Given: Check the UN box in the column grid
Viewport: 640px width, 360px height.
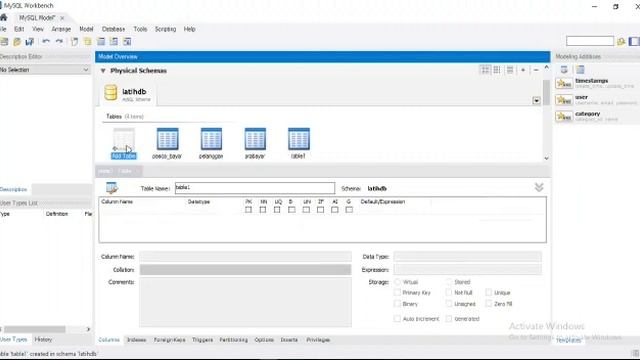Looking at the screenshot, I should pyautogui.click(x=306, y=210).
